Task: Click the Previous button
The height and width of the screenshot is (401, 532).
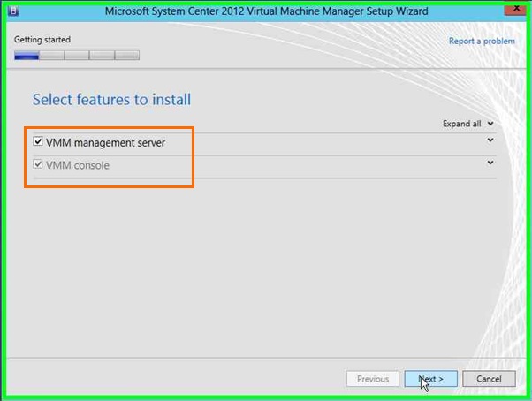Action: pos(373,379)
